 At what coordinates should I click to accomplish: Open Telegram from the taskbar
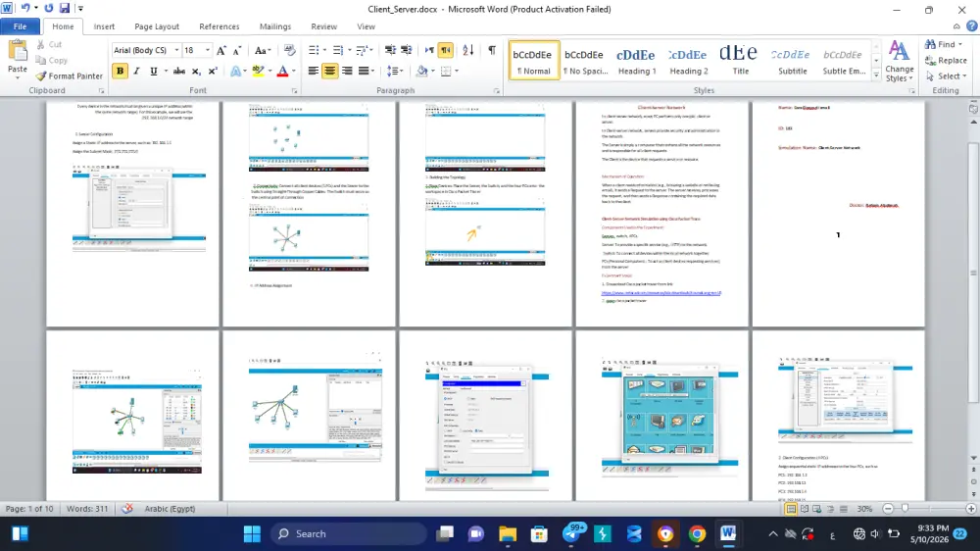pyautogui.click(x=572, y=533)
